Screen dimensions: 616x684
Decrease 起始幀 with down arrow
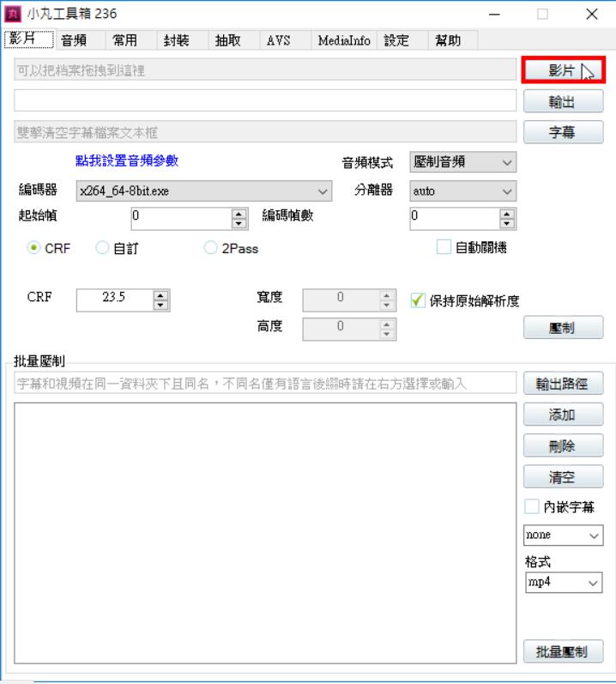[x=239, y=224]
